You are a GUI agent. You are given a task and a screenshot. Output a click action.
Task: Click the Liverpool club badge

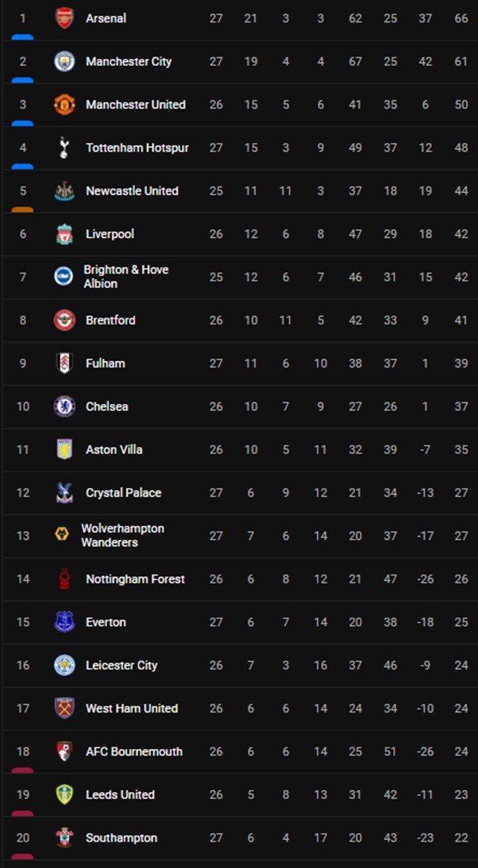[x=64, y=234]
